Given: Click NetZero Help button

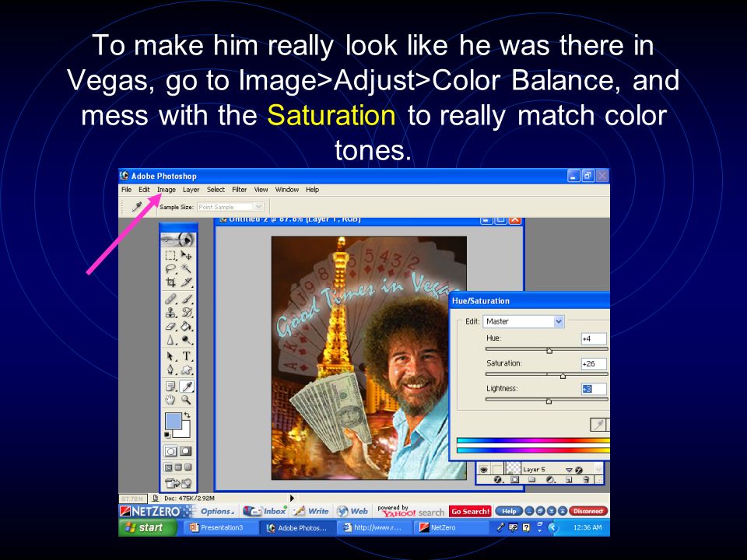Looking at the screenshot, I should pos(509,512).
